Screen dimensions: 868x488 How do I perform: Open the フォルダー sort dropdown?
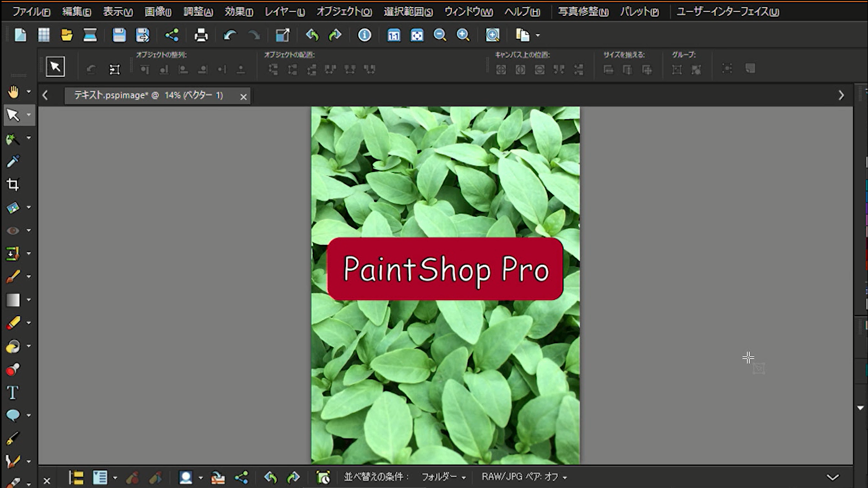tap(443, 477)
